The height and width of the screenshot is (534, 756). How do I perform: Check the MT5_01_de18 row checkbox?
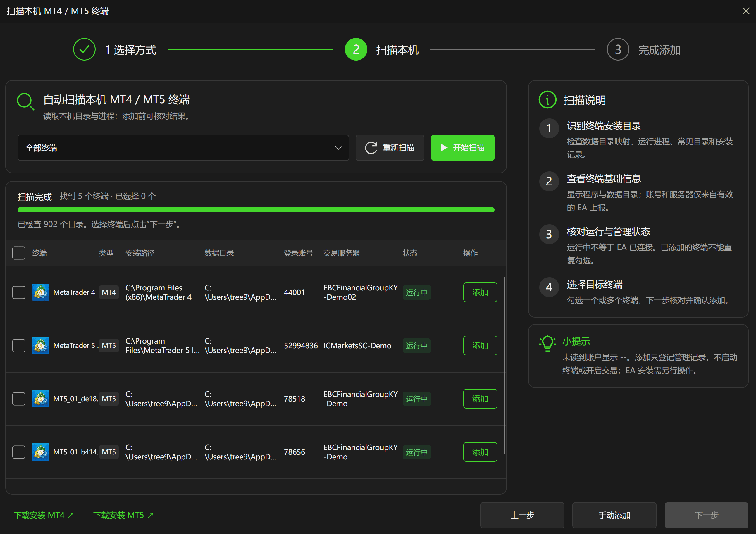tap(19, 399)
